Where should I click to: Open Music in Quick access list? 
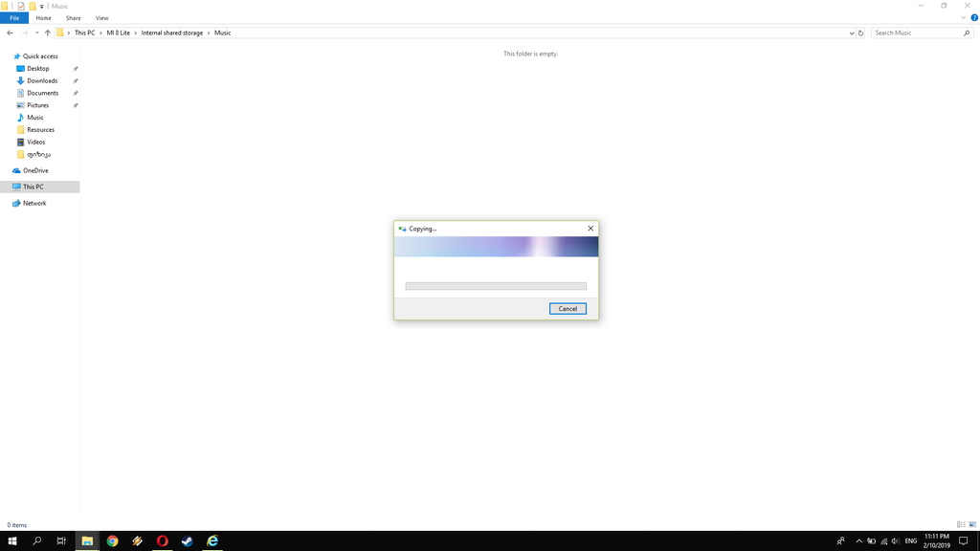coord(35,118)
